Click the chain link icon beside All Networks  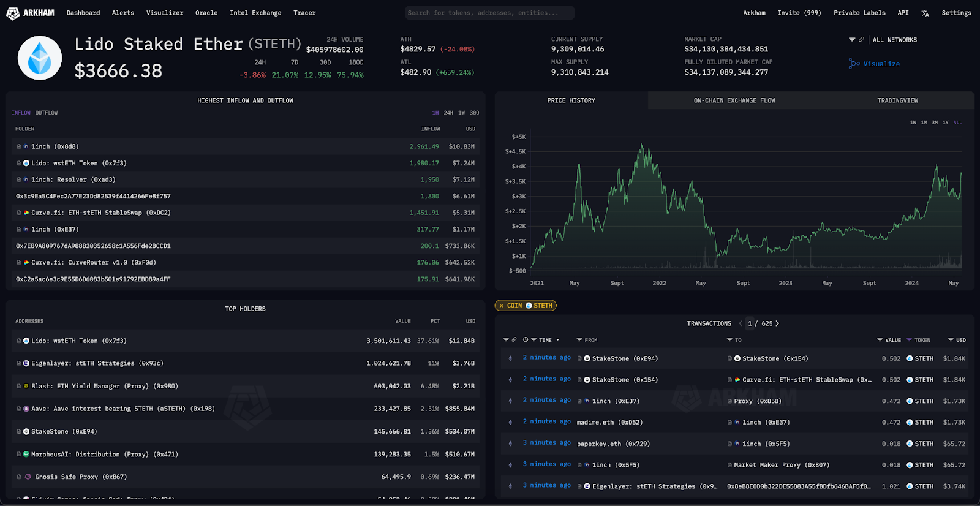[x=861, y=40]
